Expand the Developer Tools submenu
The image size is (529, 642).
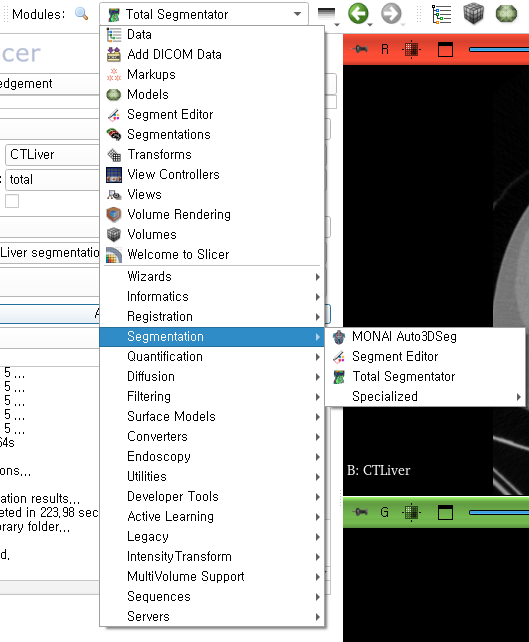click(212, 497)
